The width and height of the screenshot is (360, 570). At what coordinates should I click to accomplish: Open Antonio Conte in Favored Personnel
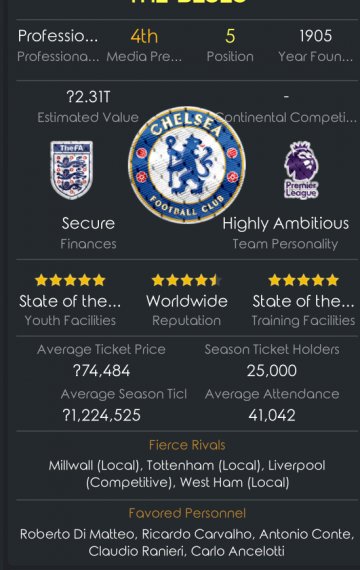click(305, 534)
